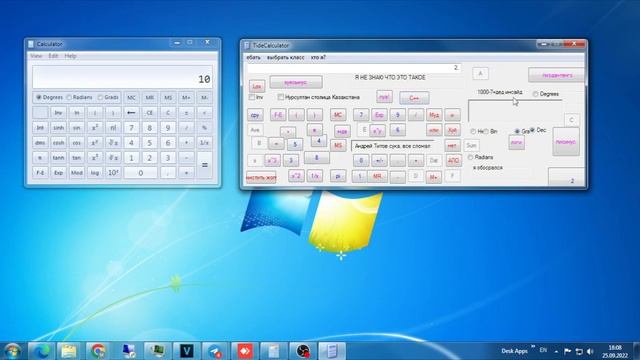Click the tanh button in Calculator
Screen dimensions: 640x360
[58, 158]
